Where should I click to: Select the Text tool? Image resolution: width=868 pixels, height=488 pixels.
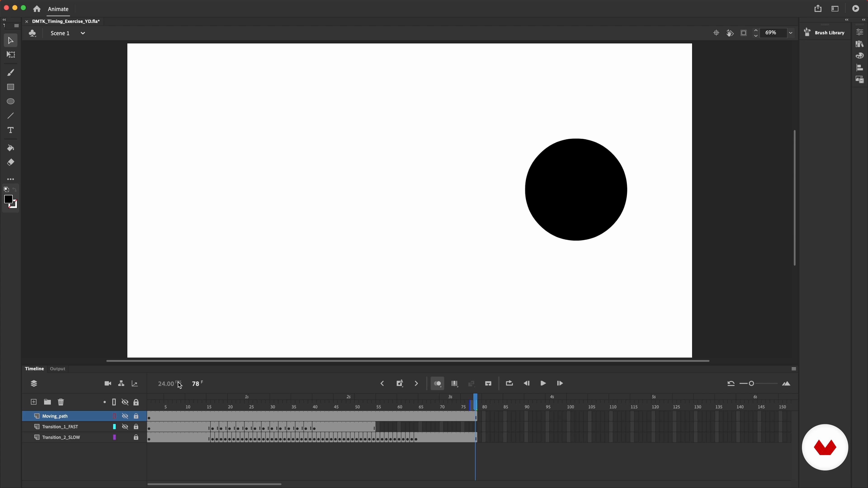10,130
